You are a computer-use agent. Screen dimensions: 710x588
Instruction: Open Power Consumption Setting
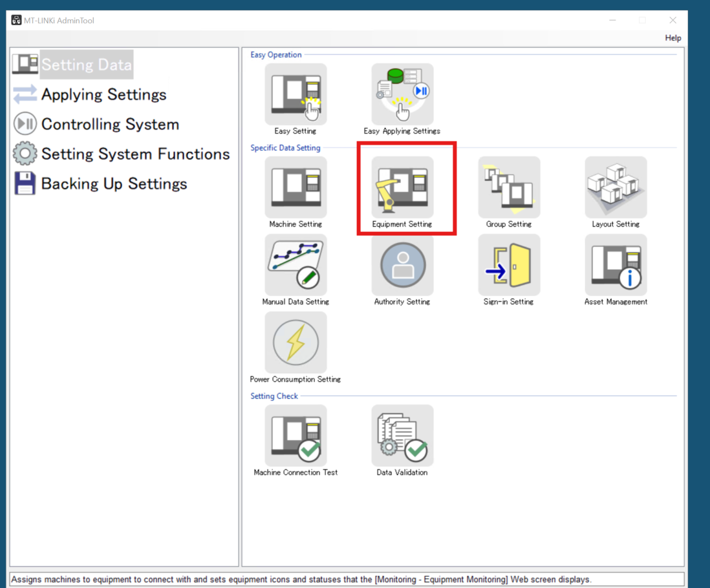pyautogui.click(x=296, y=342)
